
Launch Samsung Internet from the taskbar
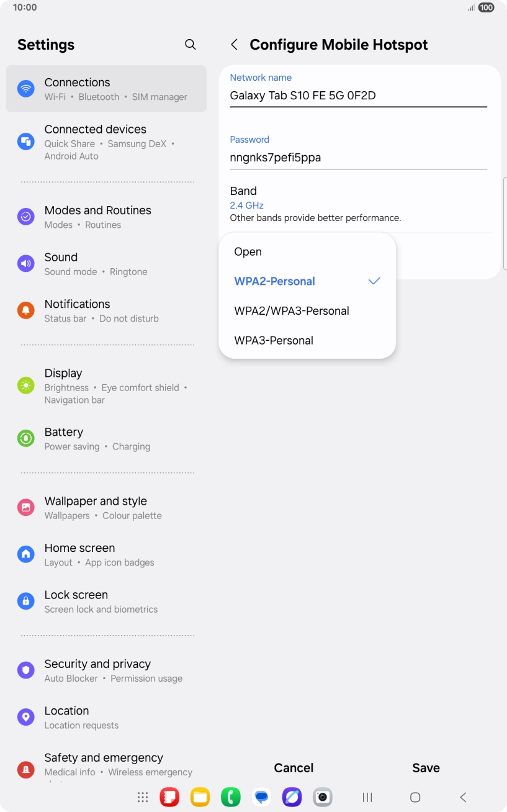pos(292,796)
